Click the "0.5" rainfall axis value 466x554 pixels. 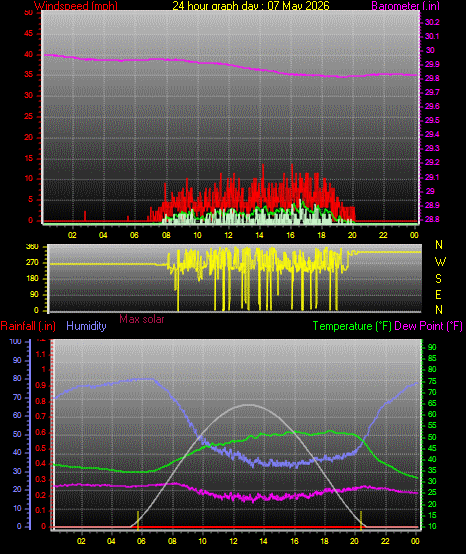pos(41,448)
